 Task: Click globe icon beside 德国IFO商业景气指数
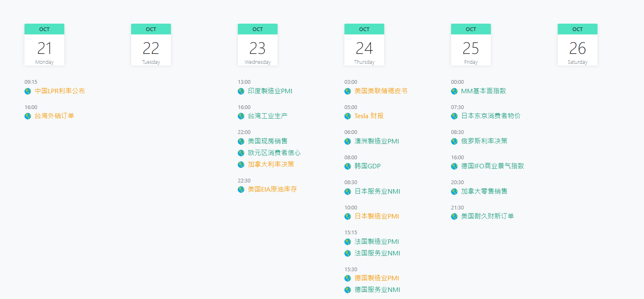coord(454,166)
